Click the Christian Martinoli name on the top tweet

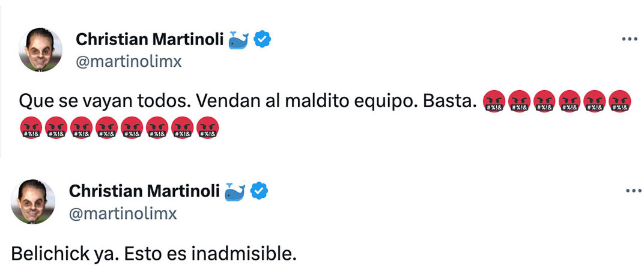150,40
